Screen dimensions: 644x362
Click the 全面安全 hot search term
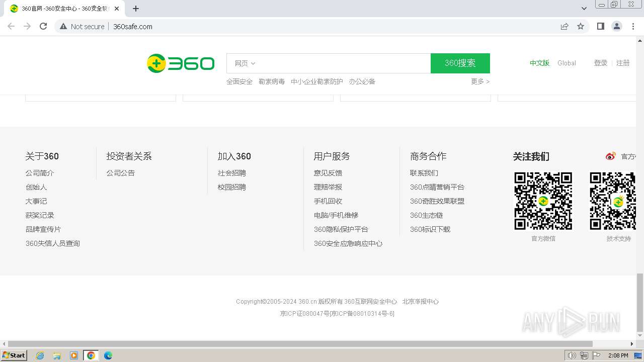[x=239, y=81]
